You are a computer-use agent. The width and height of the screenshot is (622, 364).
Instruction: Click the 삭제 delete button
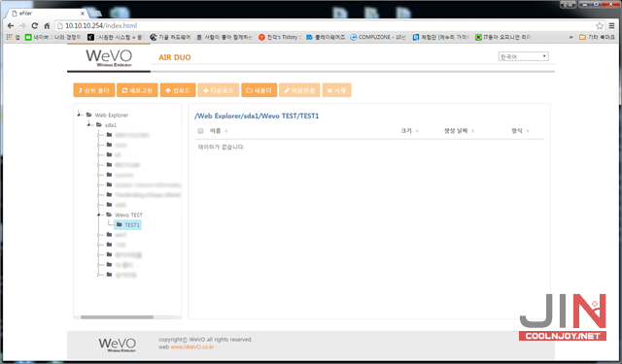(337, 90)
